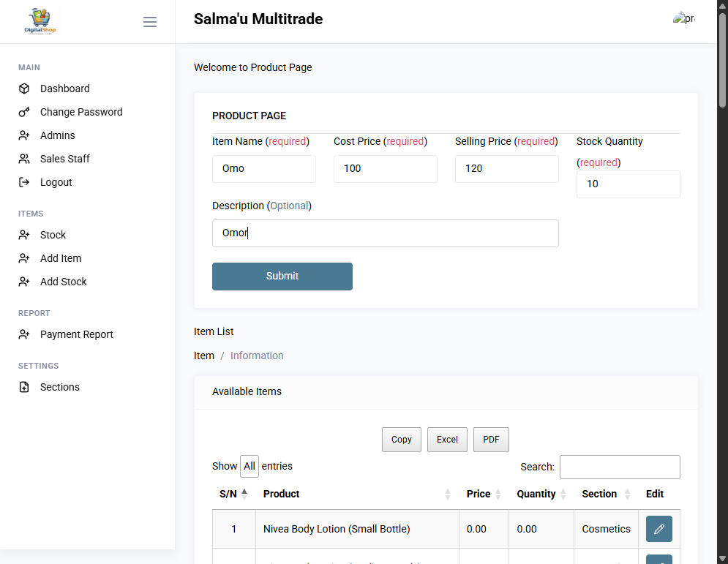Click the DigitalShop logo
The width and height of the screenshot is (728, 564).
coord(40,21)
